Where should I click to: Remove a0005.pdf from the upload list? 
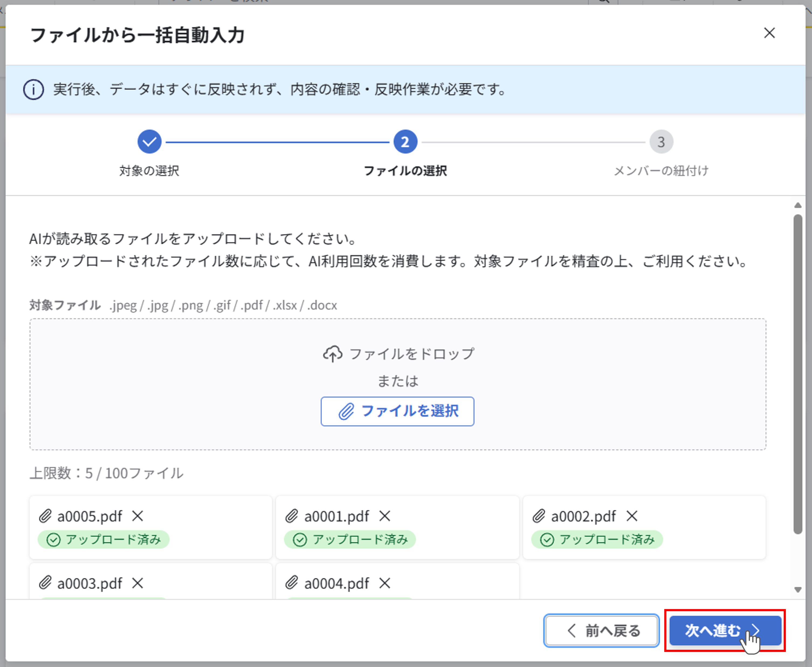[137, 516]
